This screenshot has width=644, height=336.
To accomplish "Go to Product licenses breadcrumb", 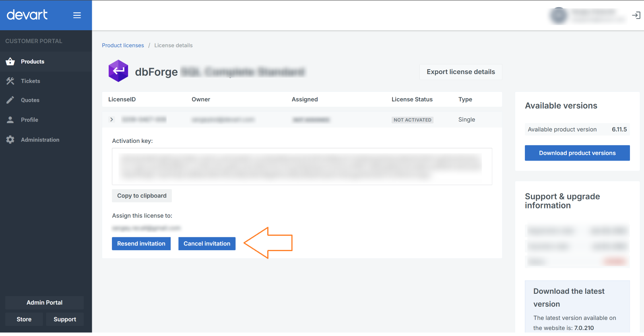I will [123, 45].
